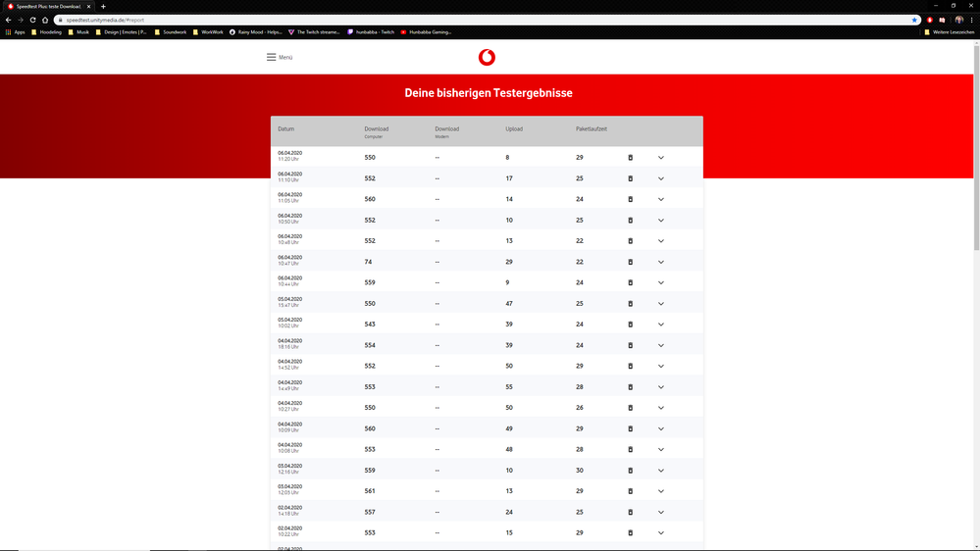The image size is (980, 551).
Task: Click trash icon in the 10:50 Uhr row
Action: (630, 220)
